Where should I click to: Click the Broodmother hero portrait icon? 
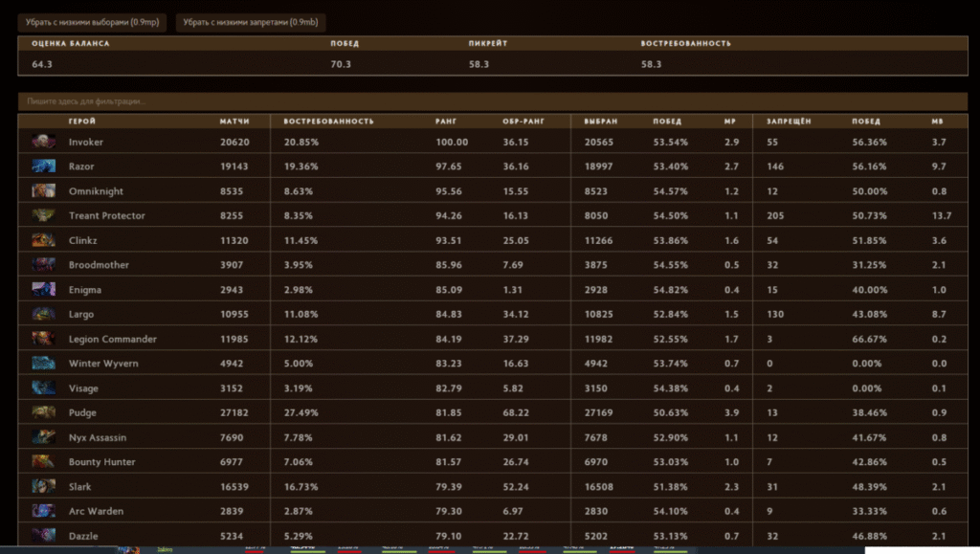pyautogui.click(x=43, y=265)
